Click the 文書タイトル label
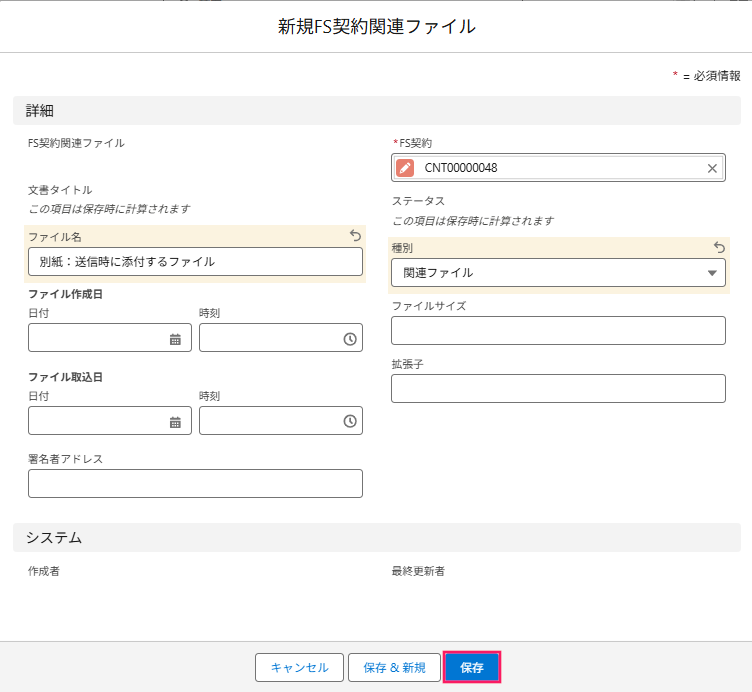This screenshot has width=752, height=692. [x=60, y=190]
